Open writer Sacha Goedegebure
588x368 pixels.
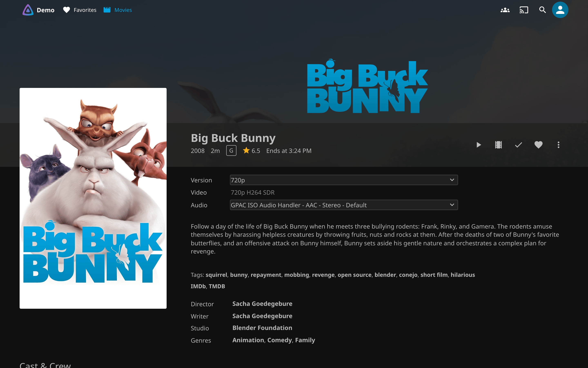coord(262,316)
